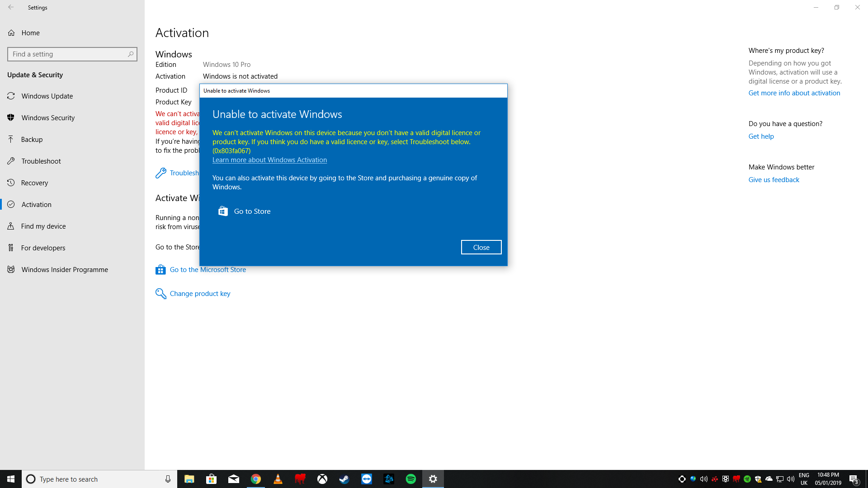Click the Settings gear taskbar icon
868x488 pixels.
pos(433,479)
